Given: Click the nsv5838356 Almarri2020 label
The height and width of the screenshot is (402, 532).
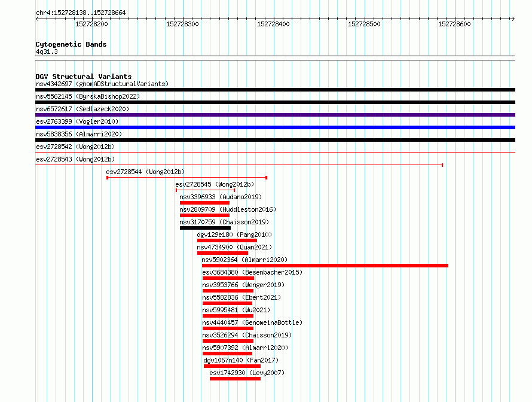Looking at the screenshot, I should pyautogui.click(x=79, y=134).
